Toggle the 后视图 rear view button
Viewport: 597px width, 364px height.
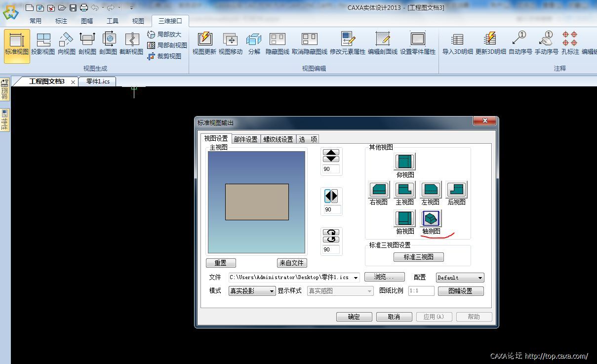point(456,189)
